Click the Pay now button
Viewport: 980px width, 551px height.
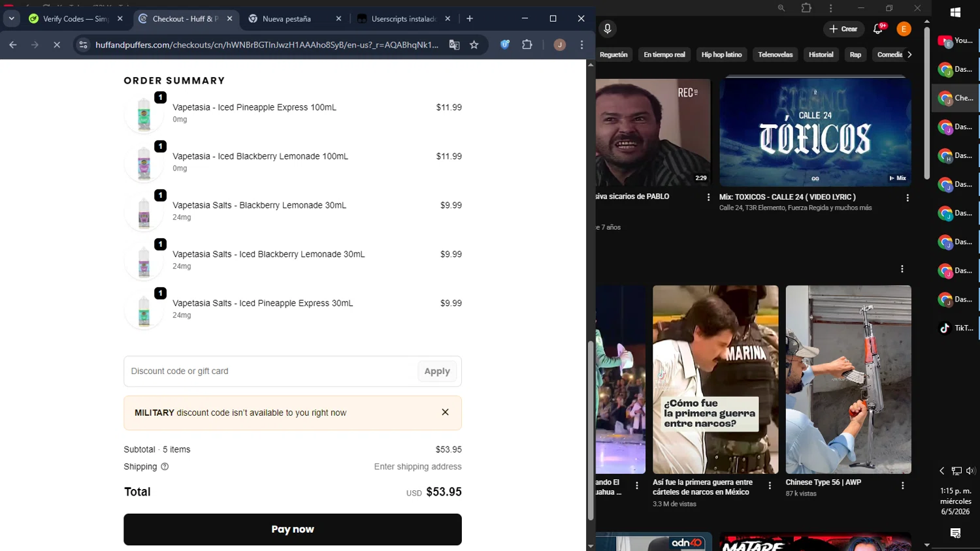293,529
